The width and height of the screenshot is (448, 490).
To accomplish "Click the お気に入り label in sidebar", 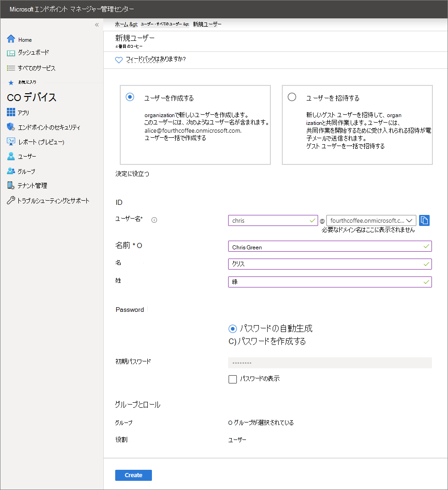I will tap(27, 82).
